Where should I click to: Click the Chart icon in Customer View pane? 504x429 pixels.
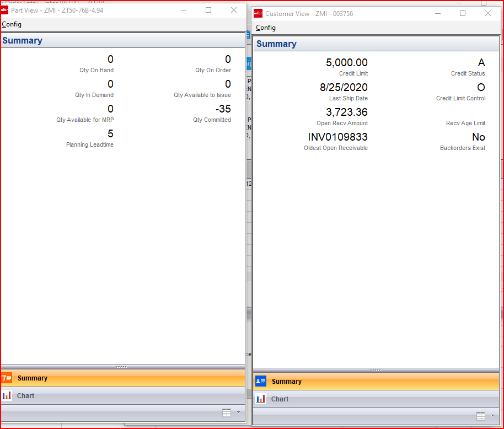tap(261, 399)
